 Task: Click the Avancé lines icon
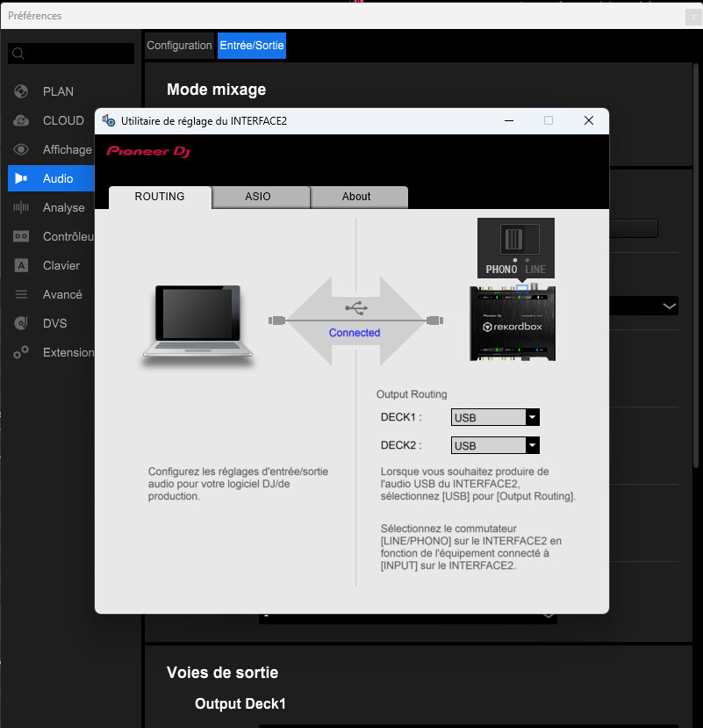(x=21, y=294)
